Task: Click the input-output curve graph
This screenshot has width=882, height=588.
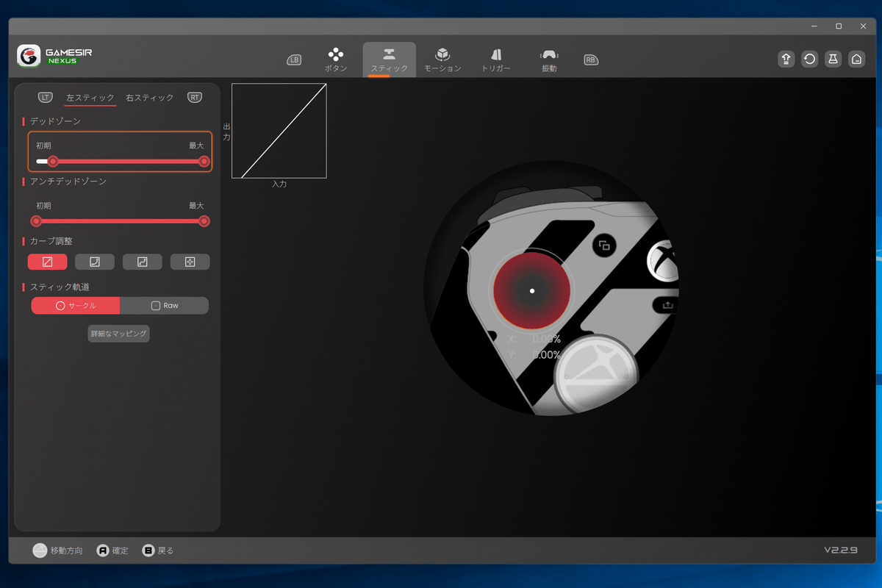Action: point(279,131)
